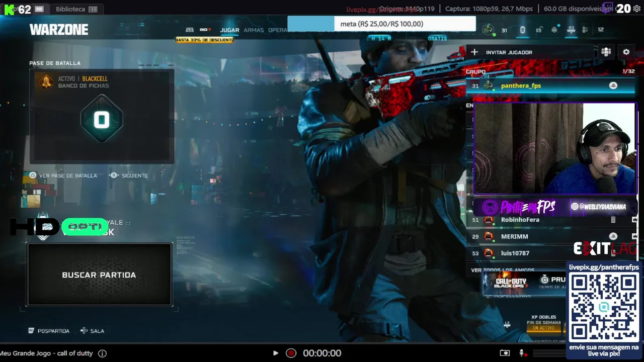The image size is (644, 362).
Task: Open the Blackcell token bank card
Action: click(x=102, y=117)
